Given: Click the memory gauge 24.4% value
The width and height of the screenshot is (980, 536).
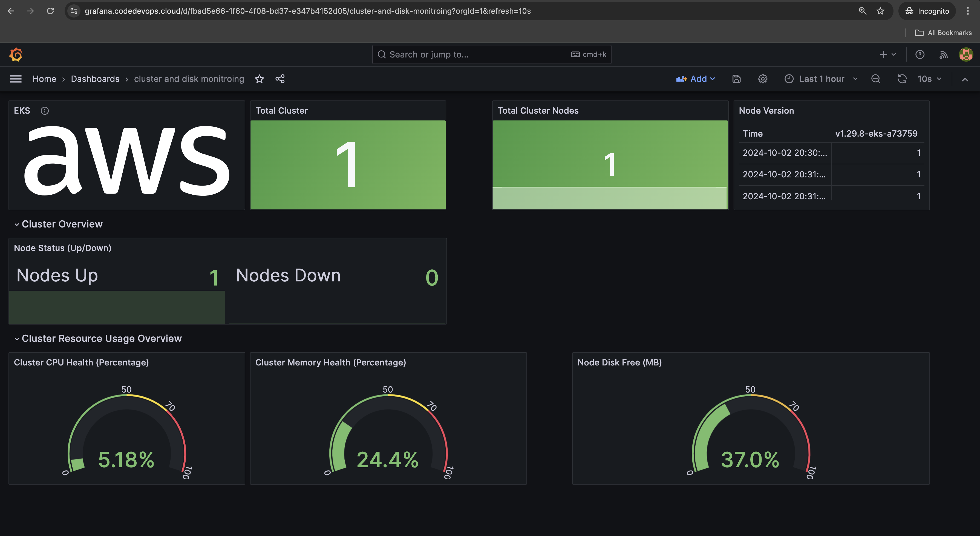Looking at the screenshot, I should point(387,460).
